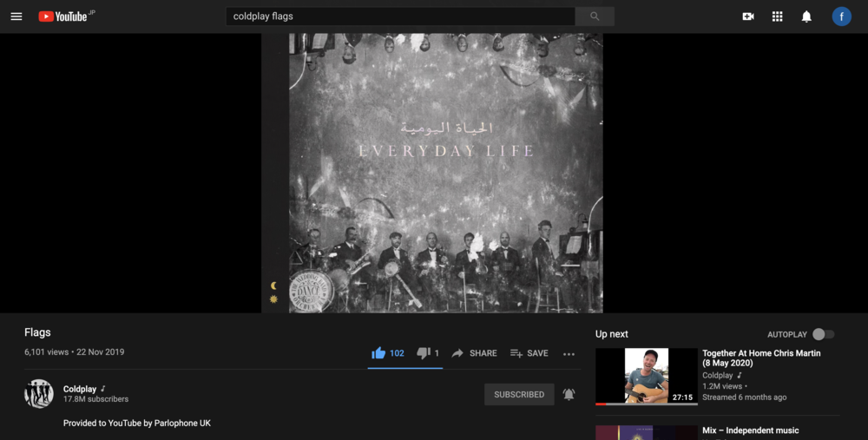The image size is (868, 440).
Task: Dislike the video with thumbs down
Action: [x=424, y=353]
